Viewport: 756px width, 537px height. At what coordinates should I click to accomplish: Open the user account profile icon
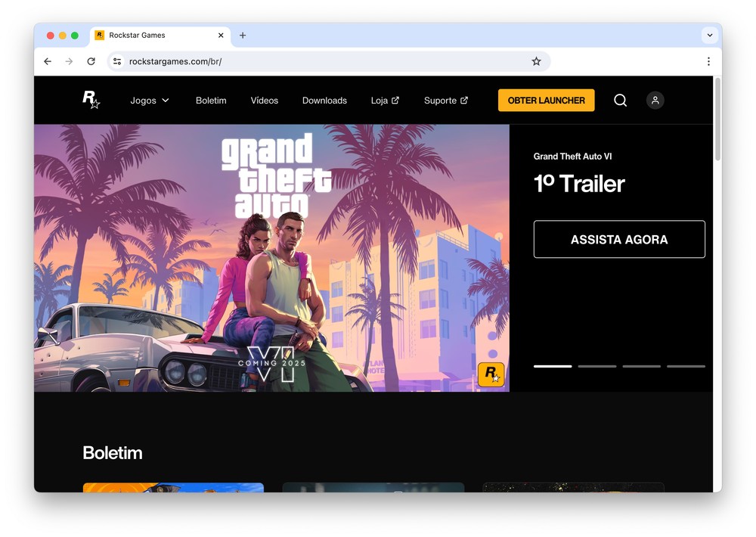pos(655,101)
